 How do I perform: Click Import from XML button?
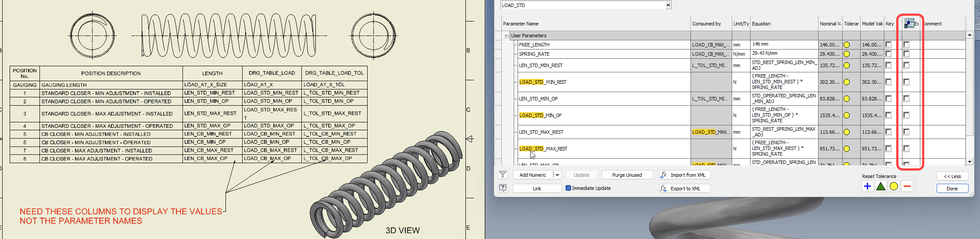click(685, 175)
